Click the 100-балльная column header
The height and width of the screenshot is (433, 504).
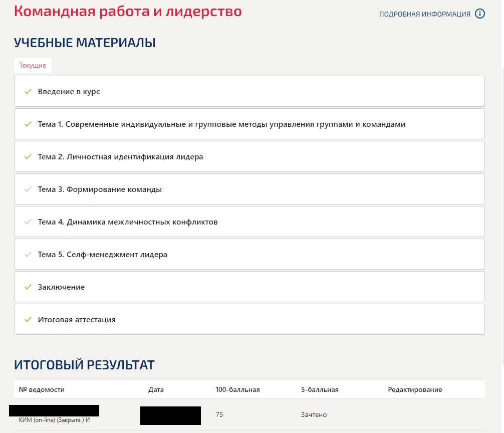[237, 389]
